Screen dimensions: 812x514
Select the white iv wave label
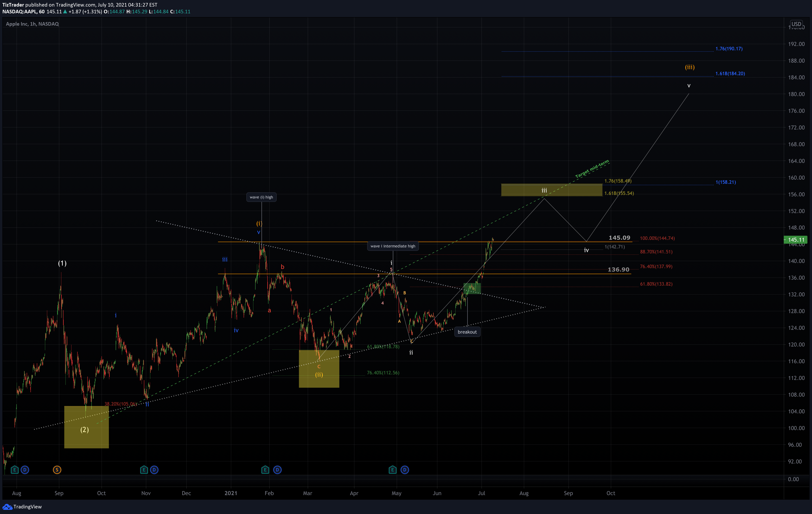point(586,250)
